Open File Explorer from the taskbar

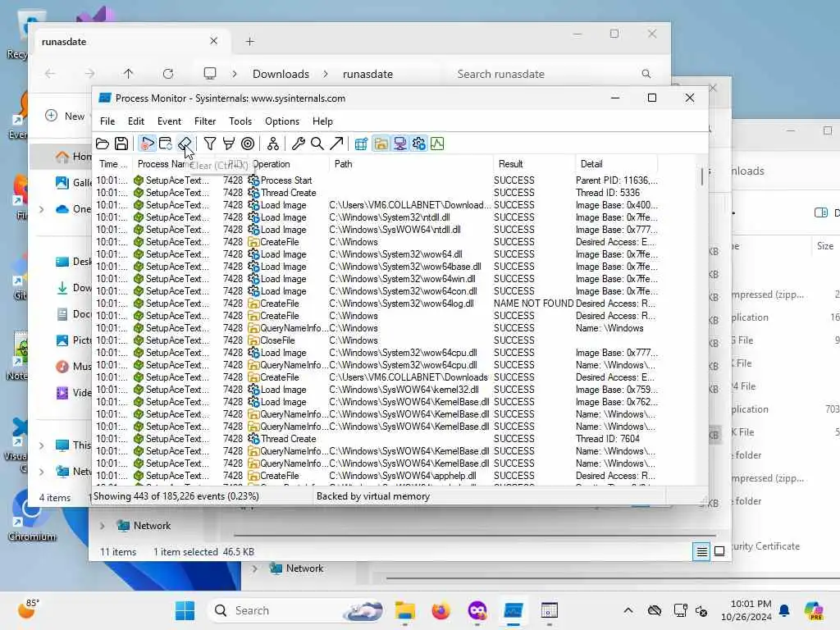(405, 610)
